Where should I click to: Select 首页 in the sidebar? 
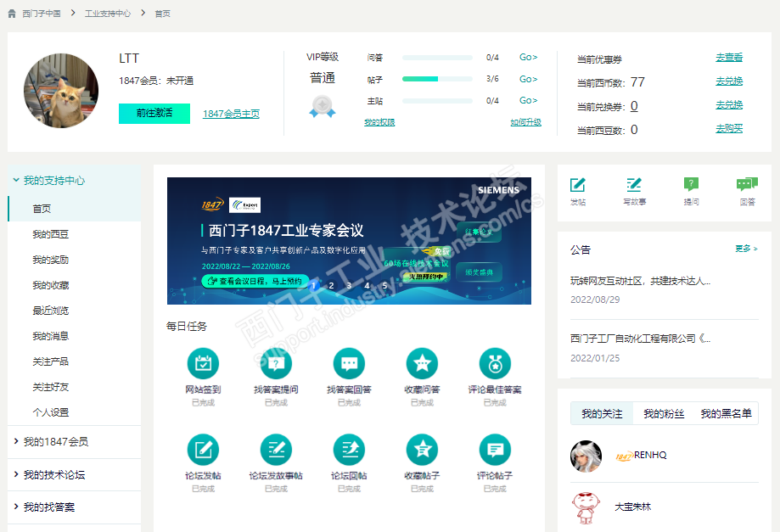pyautogui.click(x=75, y=209)
